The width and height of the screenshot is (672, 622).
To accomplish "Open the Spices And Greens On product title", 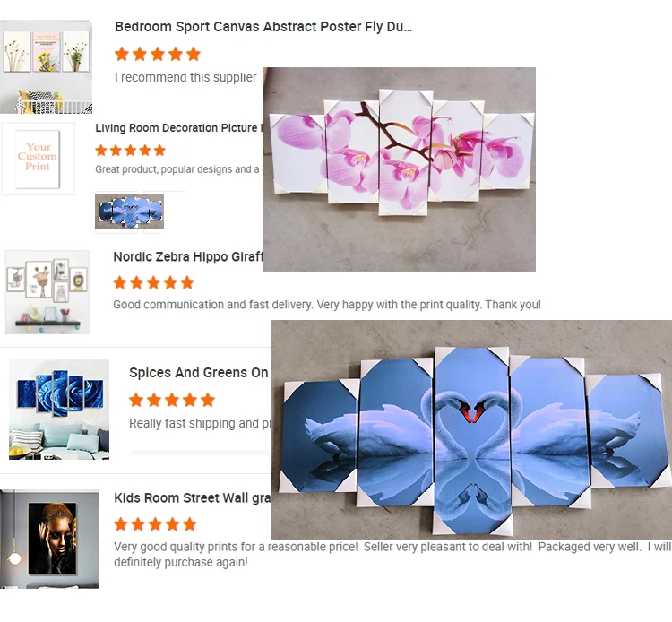I will tap(198, 373).
